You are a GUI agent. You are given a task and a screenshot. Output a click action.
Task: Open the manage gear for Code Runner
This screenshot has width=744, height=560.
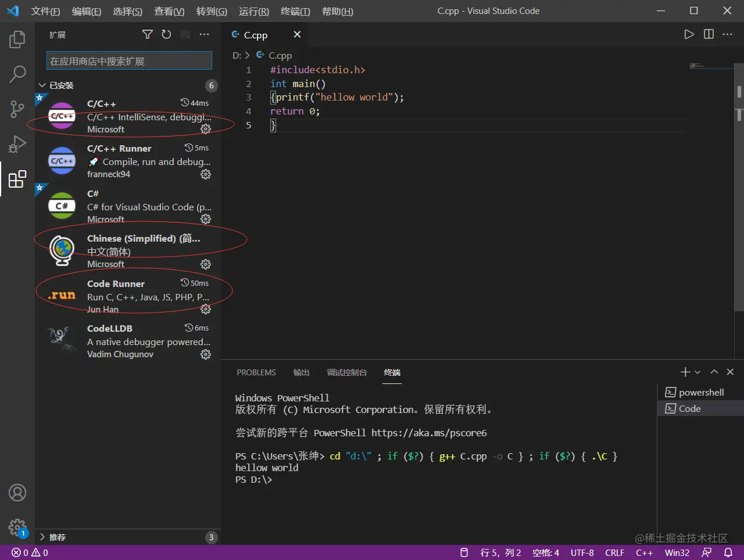point(206,309)
